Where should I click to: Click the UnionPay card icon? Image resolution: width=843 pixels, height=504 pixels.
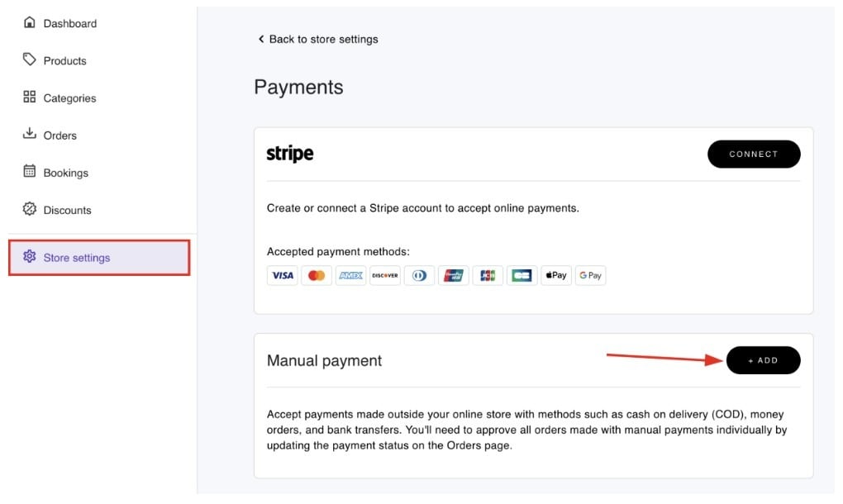tap(453, 275)
